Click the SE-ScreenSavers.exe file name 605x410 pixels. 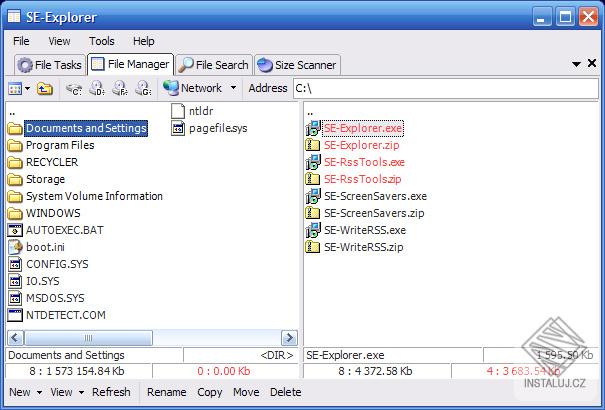tap(375, 196)
